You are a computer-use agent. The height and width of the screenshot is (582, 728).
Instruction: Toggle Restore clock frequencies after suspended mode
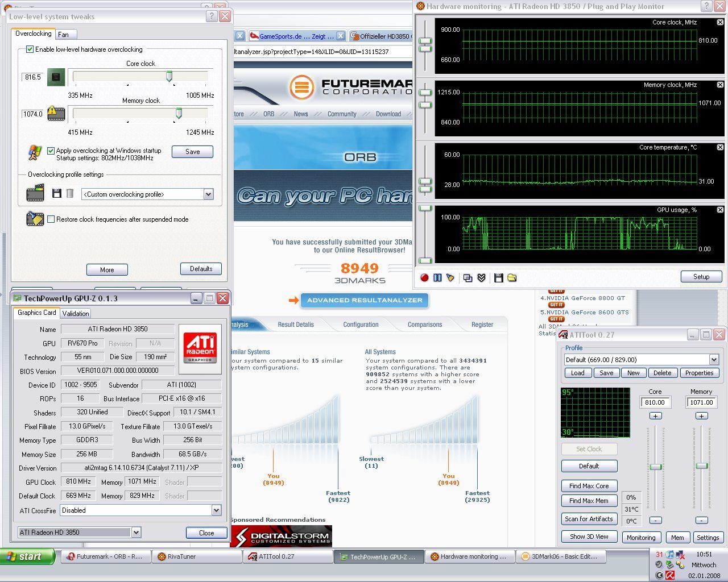[x=51, y=219]
